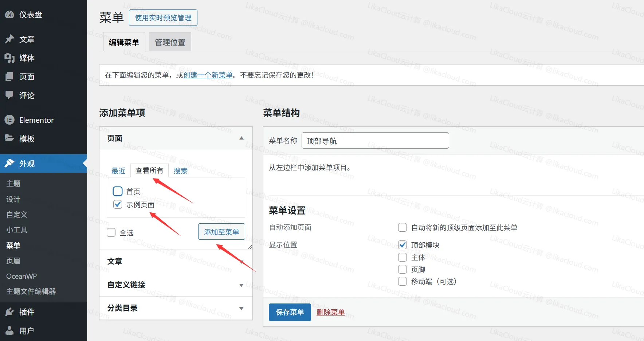
Task: Open the 评论 comments bubble icon
Action: [x=10, y=95]
